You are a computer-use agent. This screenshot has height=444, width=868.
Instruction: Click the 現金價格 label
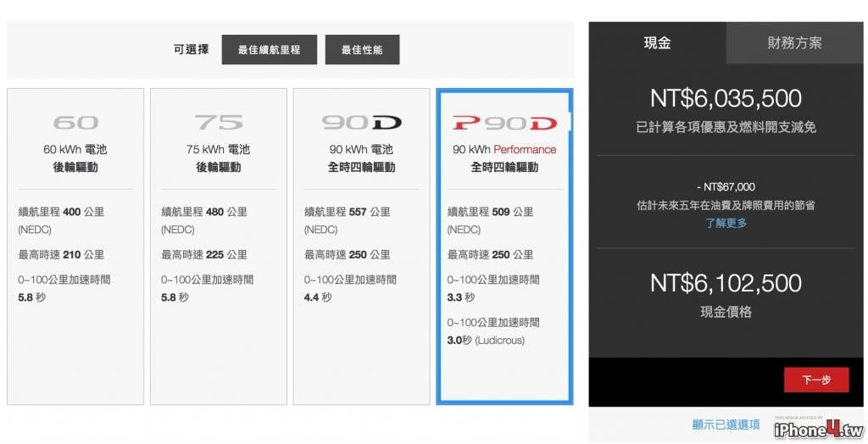(x=726, y=312)
